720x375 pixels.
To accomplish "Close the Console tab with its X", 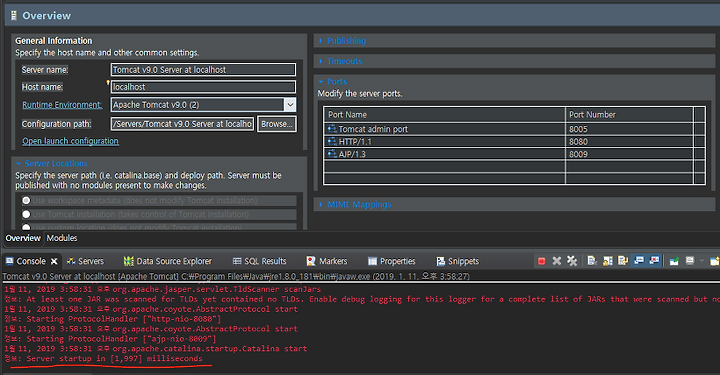I will [x=54, y=261].
